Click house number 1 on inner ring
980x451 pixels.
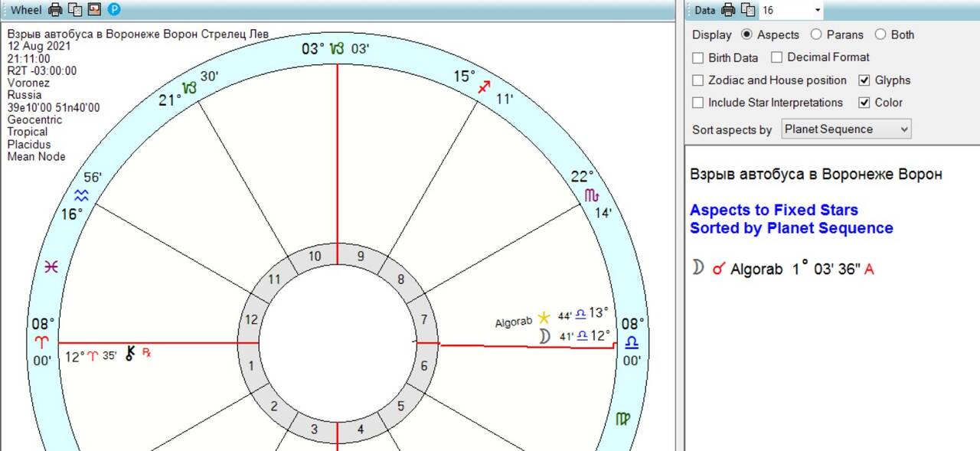pos(251,366)
